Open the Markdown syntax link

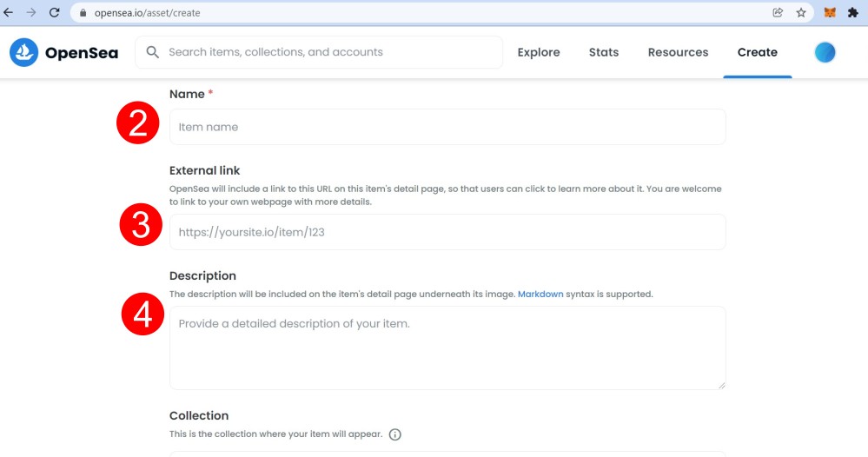pos(540,295)
